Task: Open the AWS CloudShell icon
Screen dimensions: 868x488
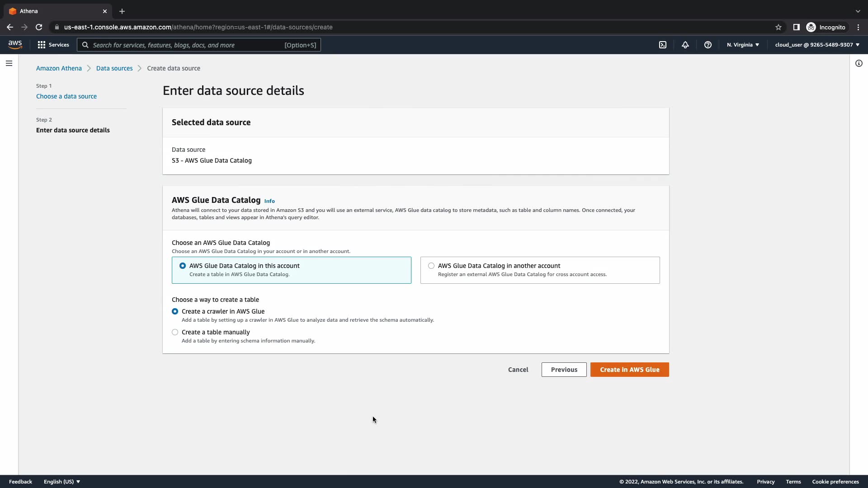Action: (x=663, y=45)
